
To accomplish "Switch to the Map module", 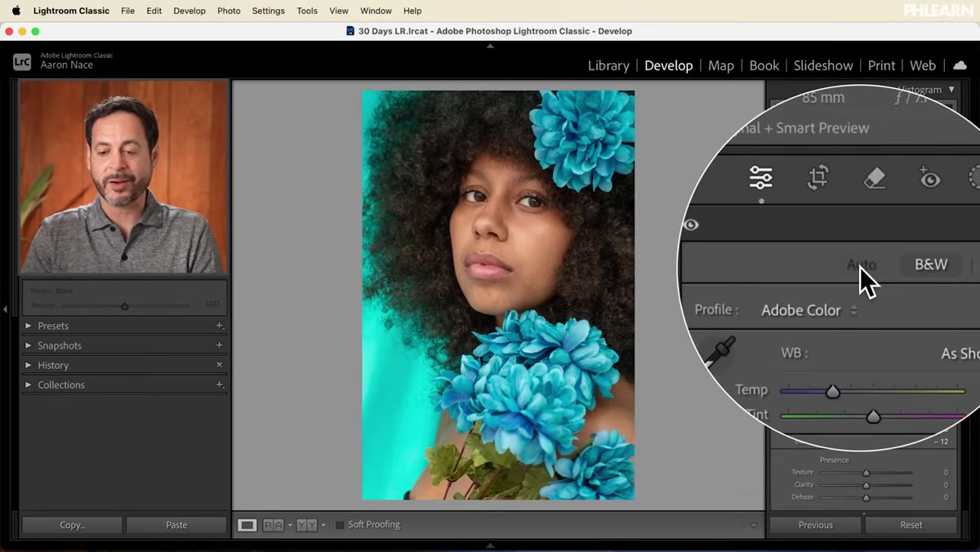I will tap(721, 65).
